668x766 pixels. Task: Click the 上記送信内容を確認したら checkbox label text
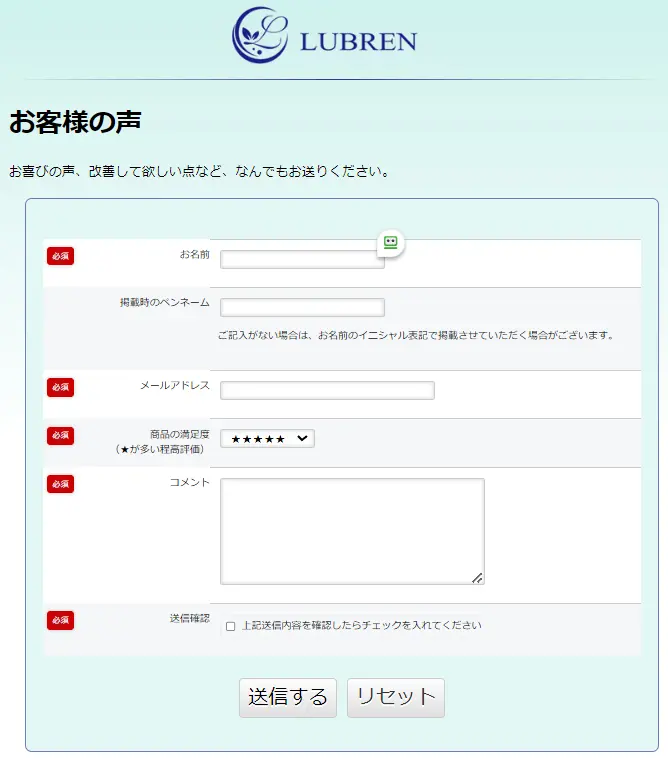pyautogui.click(x=362, y=625)
